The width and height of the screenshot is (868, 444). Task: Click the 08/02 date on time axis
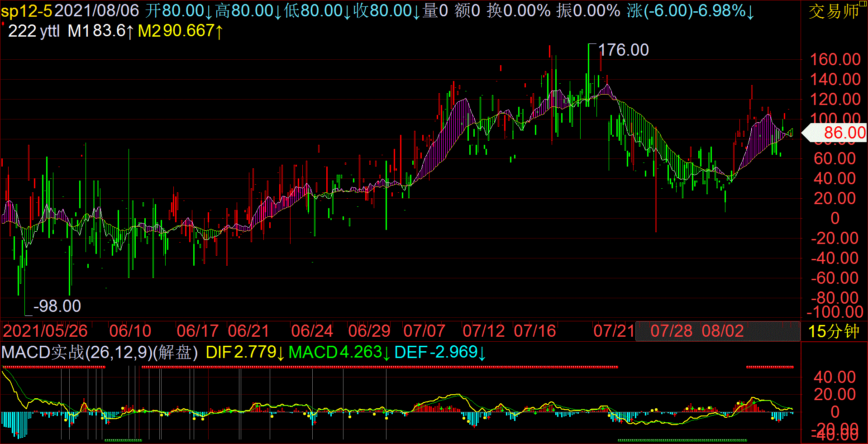(722, 331)
